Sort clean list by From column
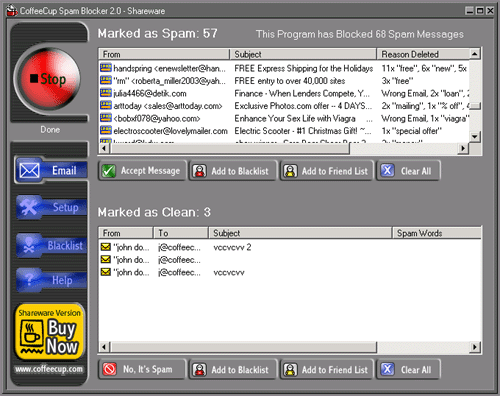This screenshot has width=500, height=396. point(126,233)
